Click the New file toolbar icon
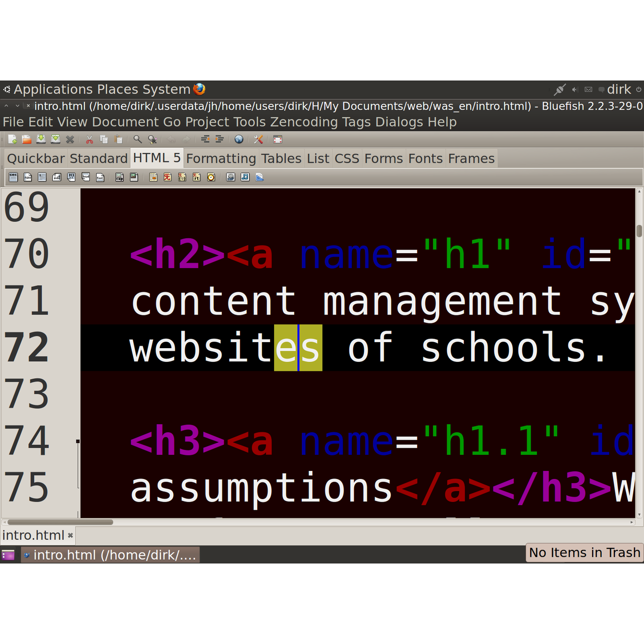The width and height of the screenshot is (644, 644). coord(13,139)
